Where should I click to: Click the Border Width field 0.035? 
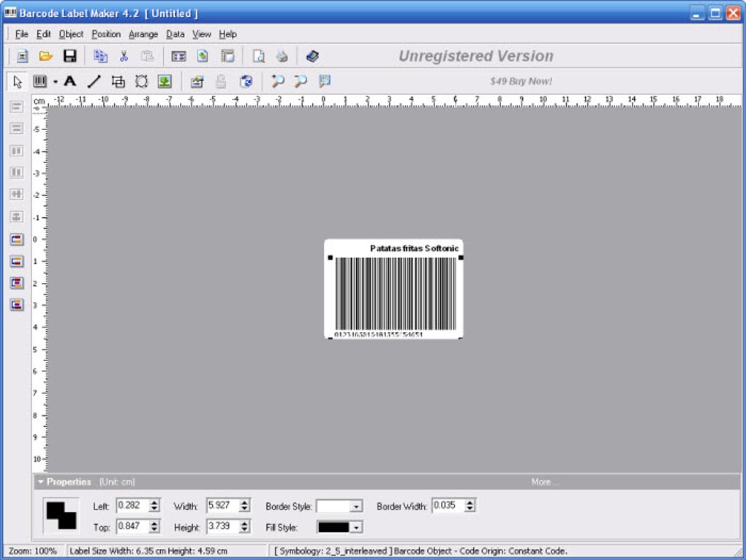click(x=448, y=505)
